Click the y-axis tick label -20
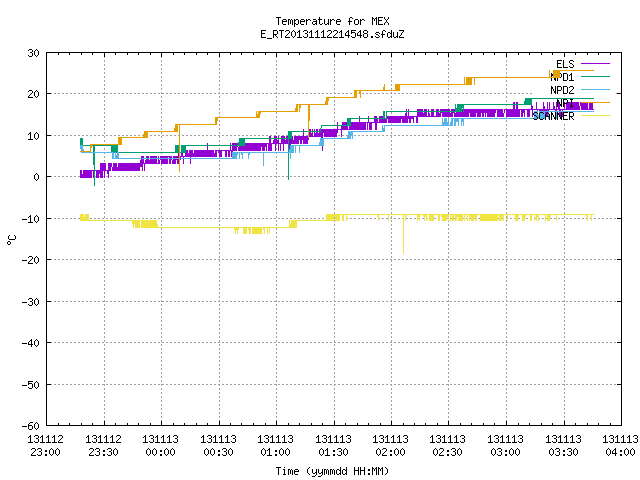 click(31, 260)
